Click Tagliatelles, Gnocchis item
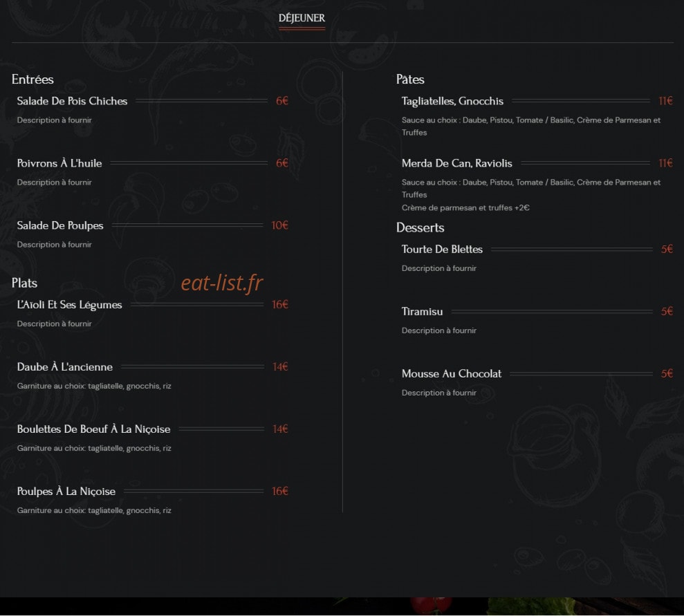The image size is (684, 616). tap(452, 101)
